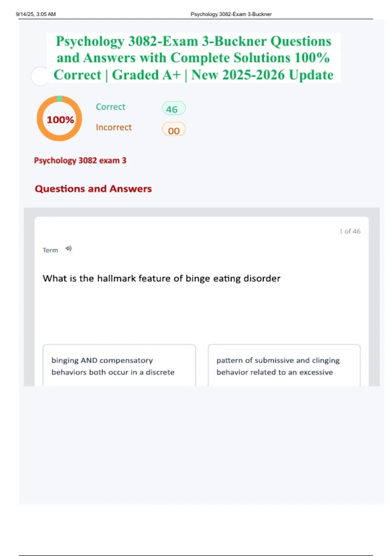Screen dimensions: 392x556
Task: Select the orange Incorrect count badge 00
Action: pos(173,130)
